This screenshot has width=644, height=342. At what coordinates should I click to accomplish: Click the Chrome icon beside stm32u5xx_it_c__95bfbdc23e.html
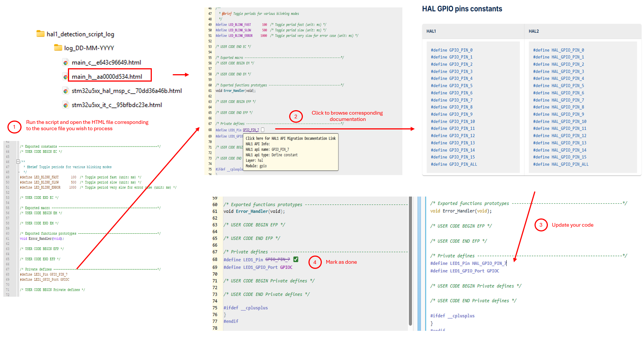point(66,105)
